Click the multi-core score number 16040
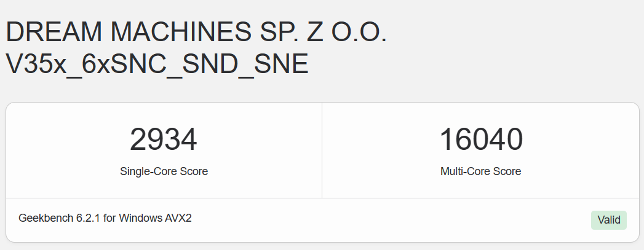The height and width of the screenshot is (250, 644). [480, 139]
